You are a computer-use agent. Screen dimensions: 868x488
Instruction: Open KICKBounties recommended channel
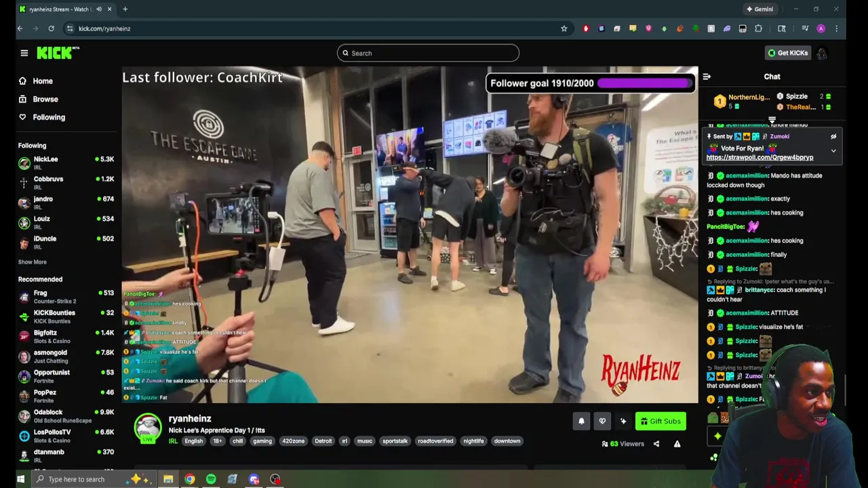point(66,316)
